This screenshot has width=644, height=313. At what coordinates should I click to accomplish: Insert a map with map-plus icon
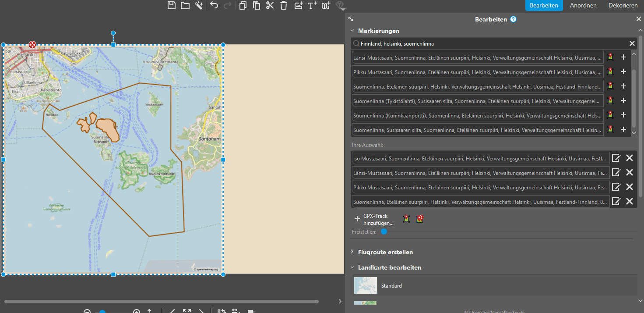(x=326, y=5)
